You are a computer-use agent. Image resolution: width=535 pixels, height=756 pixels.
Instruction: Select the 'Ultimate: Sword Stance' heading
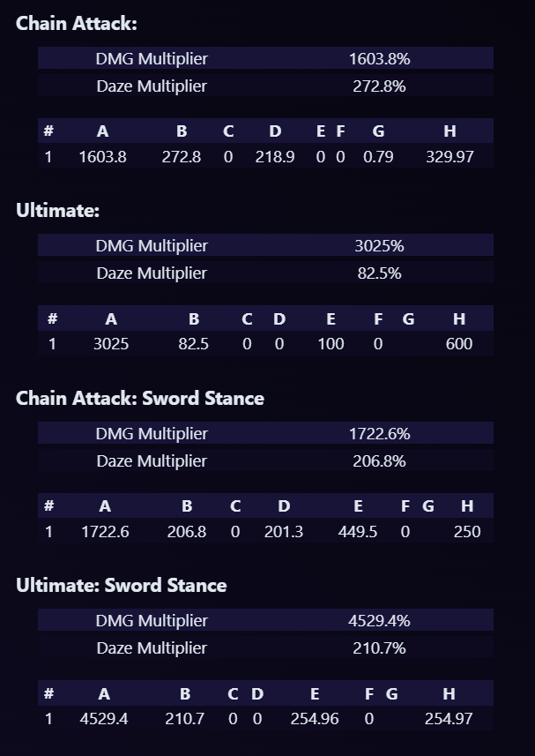click(x=121, y=586)
